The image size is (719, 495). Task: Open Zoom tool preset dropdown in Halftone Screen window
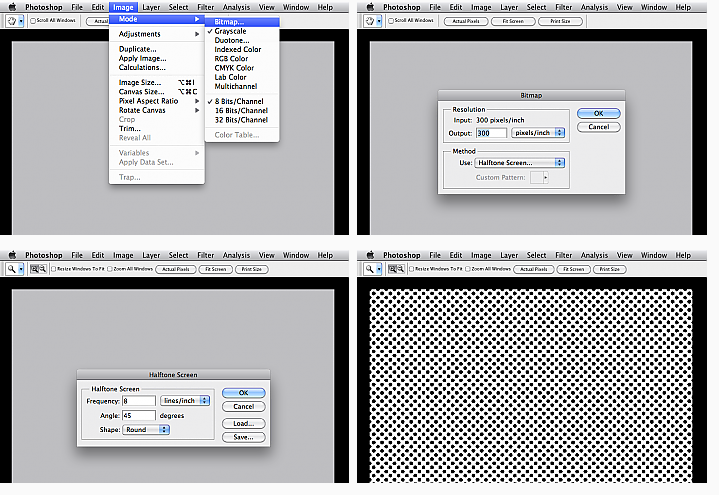point(21,269)
